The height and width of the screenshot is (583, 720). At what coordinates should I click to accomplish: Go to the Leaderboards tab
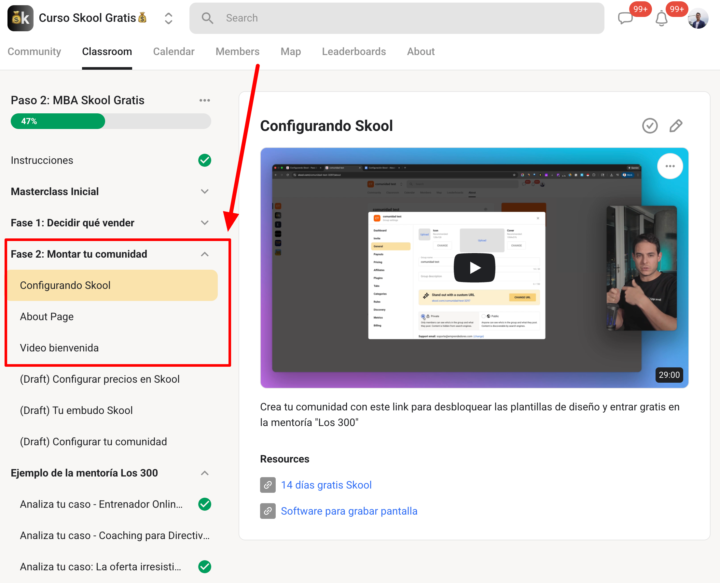354,52
